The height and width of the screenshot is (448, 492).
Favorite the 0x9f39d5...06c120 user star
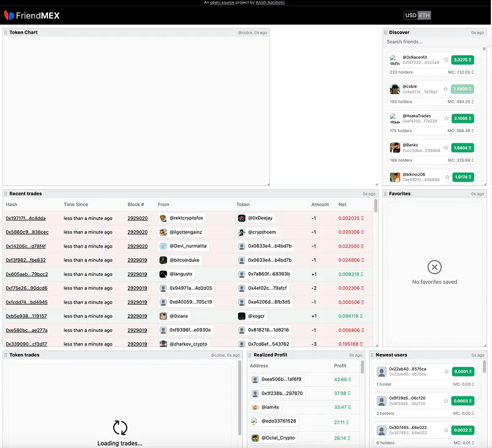(446, 401)
